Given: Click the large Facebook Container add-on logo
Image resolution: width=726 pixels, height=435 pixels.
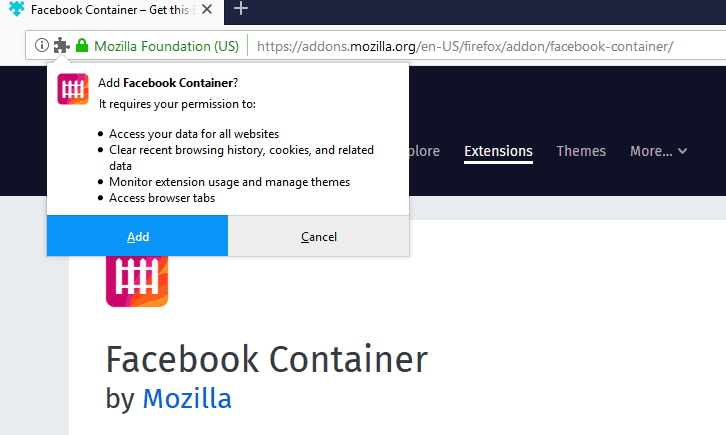Looking at the screenshot, I should (x=137, y=281).
